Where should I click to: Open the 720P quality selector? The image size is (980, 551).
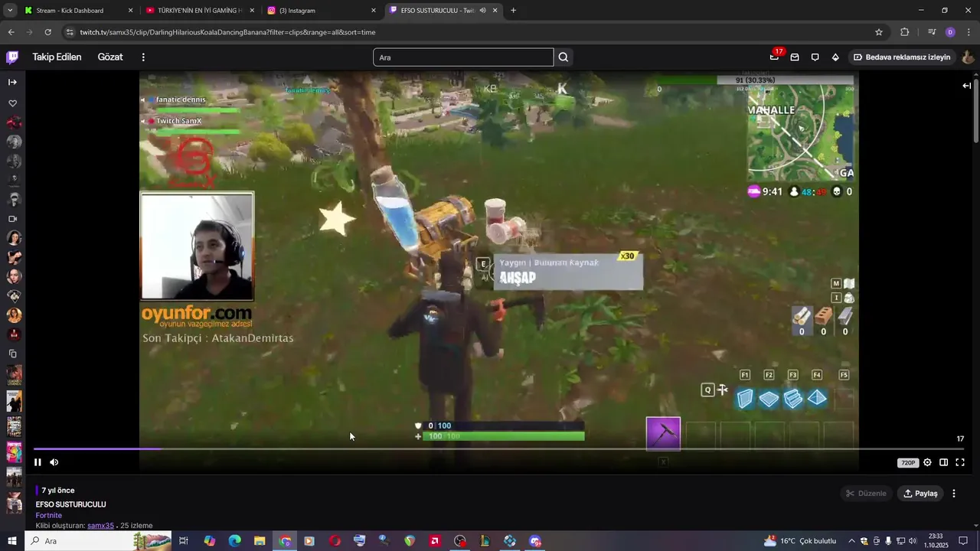click(x=908, y=462)
